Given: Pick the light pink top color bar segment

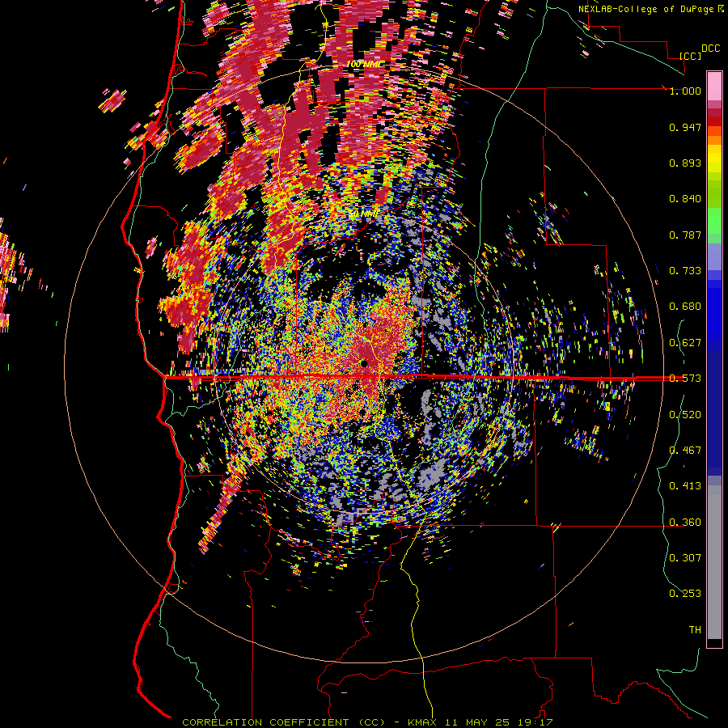Looking at the screenshot, I should coord(714,86).
